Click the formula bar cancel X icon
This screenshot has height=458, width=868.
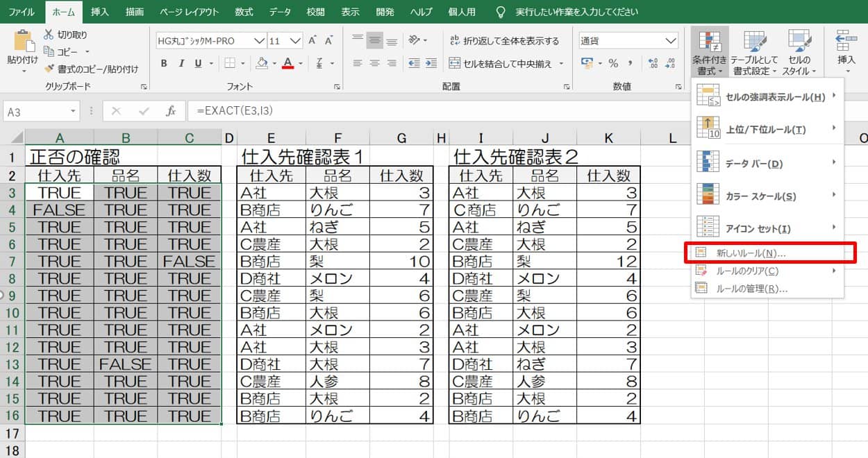116,111
